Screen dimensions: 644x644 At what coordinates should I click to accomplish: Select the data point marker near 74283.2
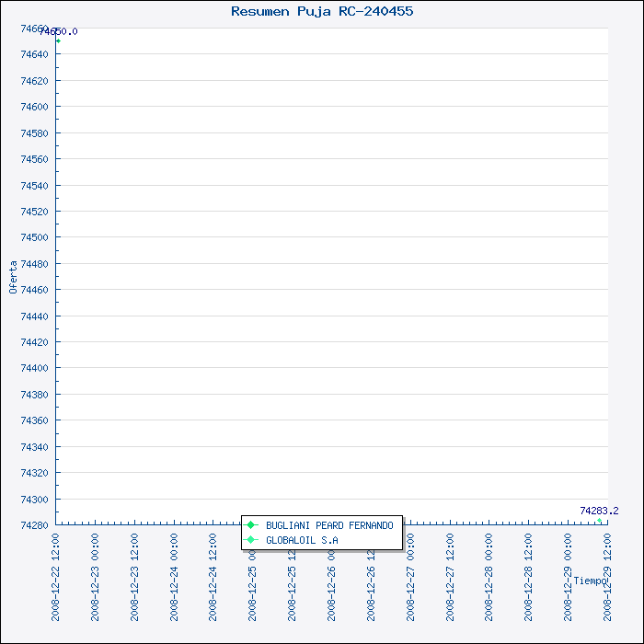(x=600, y=521)
